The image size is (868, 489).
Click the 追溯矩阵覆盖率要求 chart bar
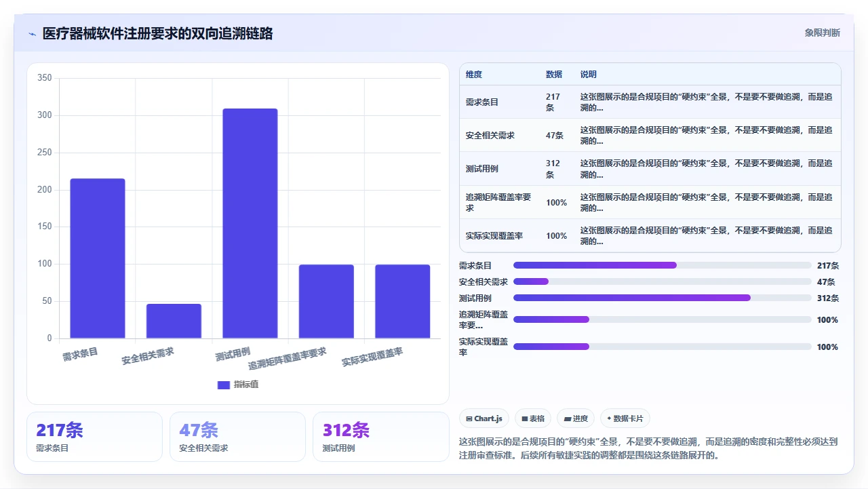click(x=326, y=301)
